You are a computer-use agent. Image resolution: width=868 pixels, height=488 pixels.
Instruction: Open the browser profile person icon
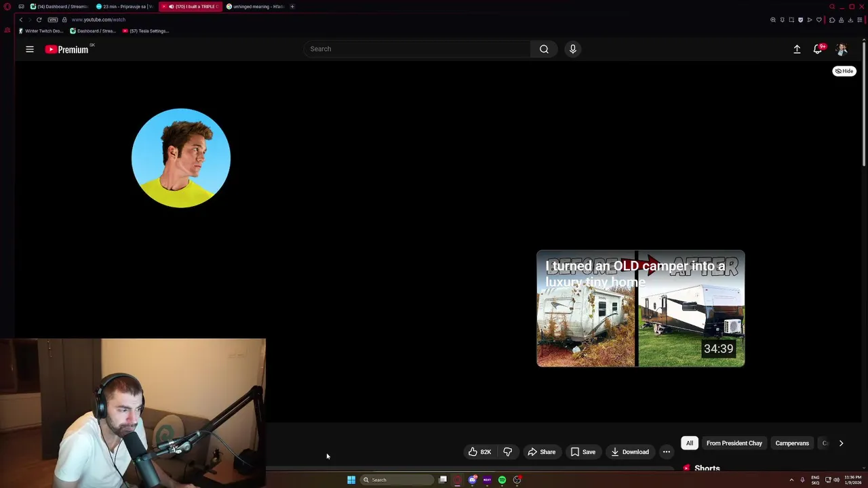pyautogui.click(x=842, y=20)
